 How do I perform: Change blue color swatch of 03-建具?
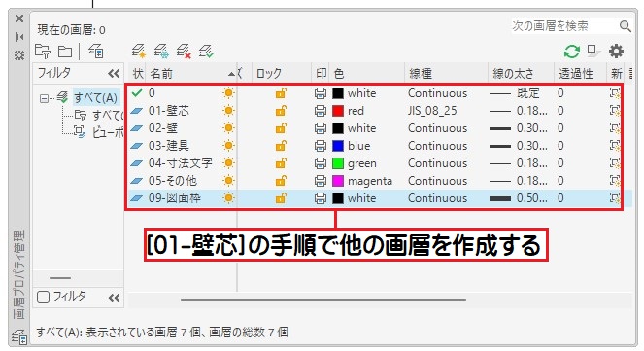pyautogui.click(x=338, y=146)
